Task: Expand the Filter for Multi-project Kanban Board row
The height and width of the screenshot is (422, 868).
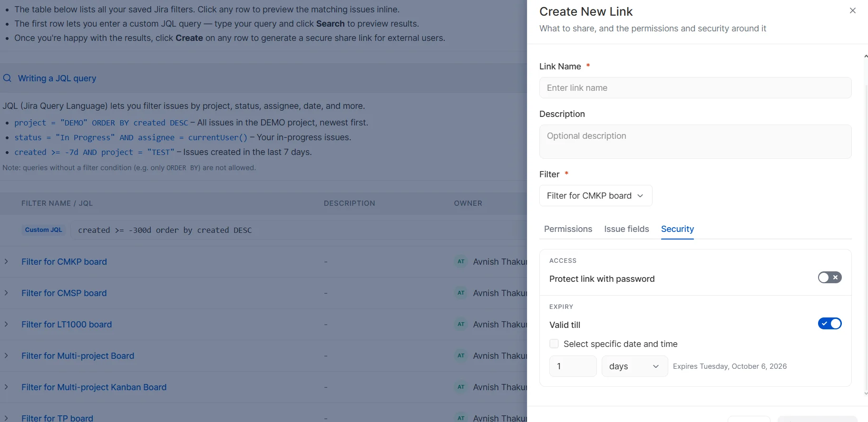Action: click(6, 387)
